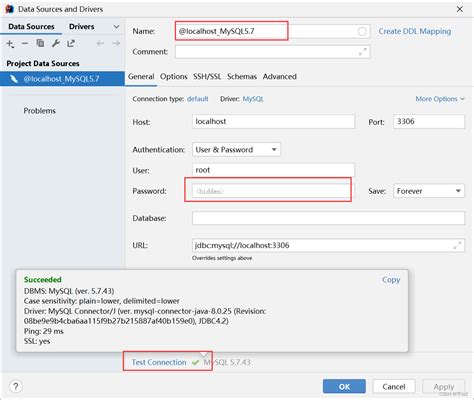Confirm with the OK button
Viewport: 474px width, 400px height.
pos(344,387)
